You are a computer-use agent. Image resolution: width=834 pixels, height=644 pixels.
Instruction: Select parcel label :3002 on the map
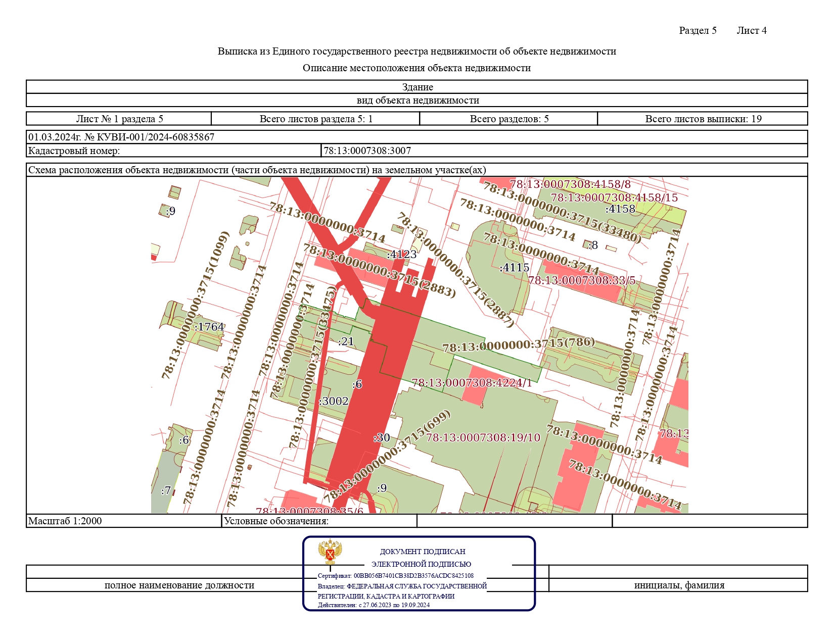[334, 401]
